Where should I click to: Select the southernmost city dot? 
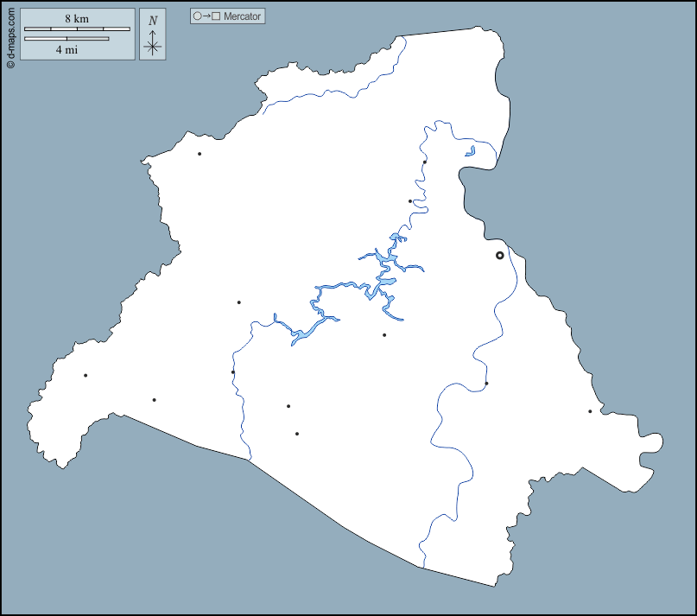(x=297, y=434)
